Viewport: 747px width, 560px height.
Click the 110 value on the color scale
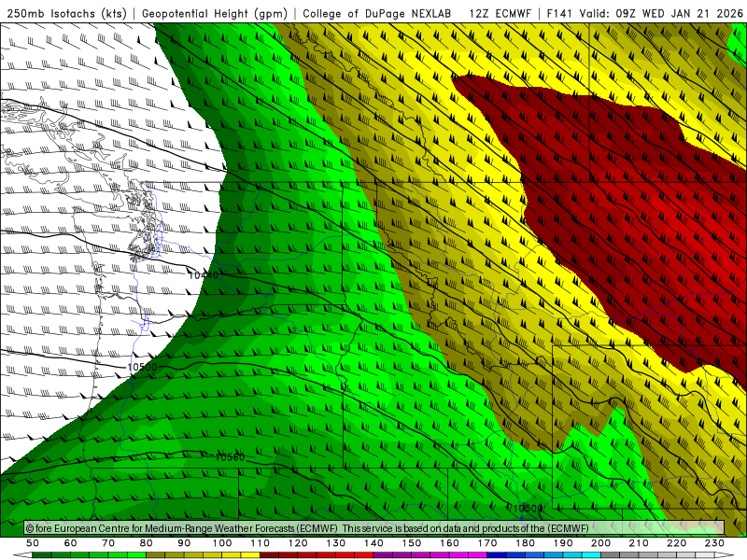coord(261,543)
